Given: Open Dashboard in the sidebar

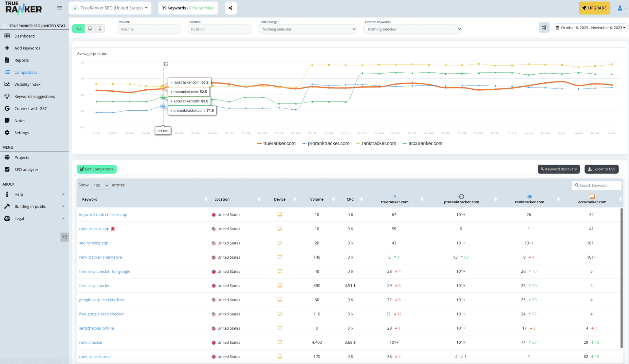Looking at the screenshot, I should tap(25, 36).
